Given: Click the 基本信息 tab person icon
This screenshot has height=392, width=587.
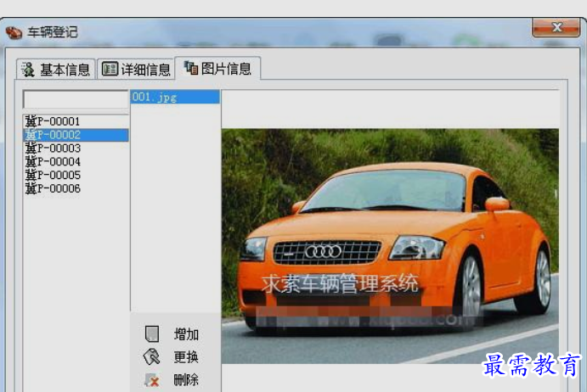Looking at the screenshot, I should click(28, 70).
